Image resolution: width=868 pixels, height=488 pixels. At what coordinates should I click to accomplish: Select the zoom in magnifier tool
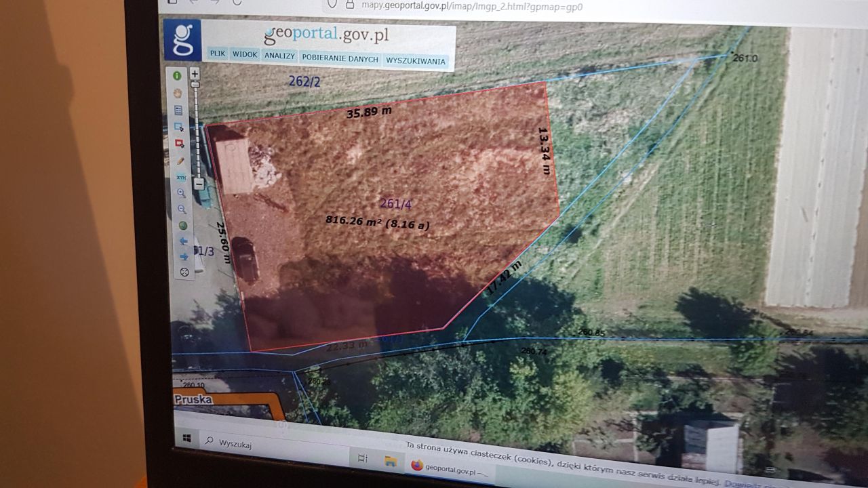click(x=182, y=192)
